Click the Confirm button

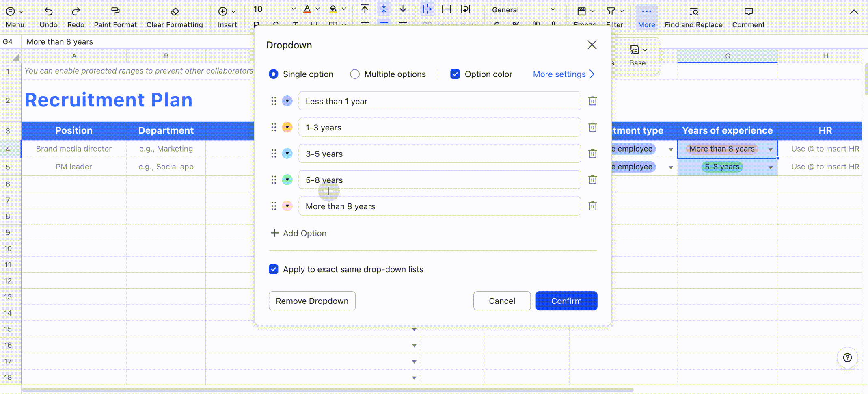[x=566, y=301]
